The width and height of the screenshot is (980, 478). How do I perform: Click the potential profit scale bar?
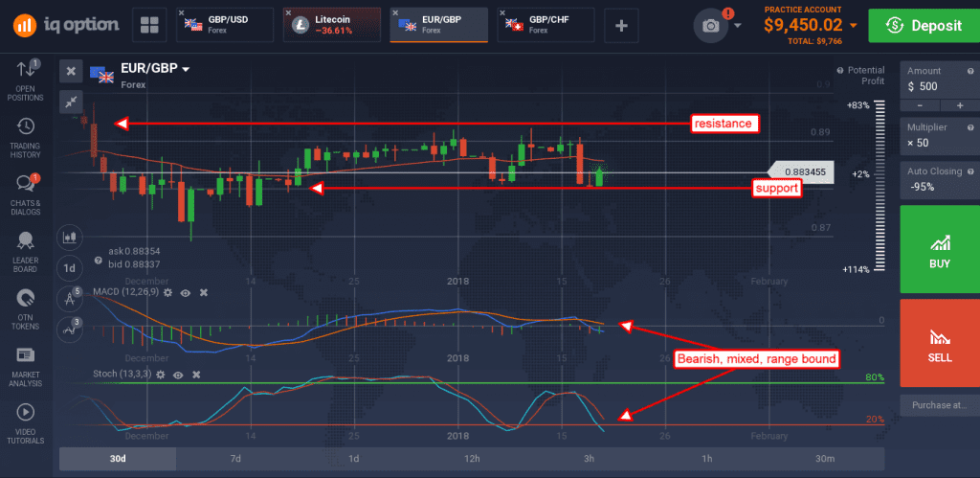pyautogui.click(x=881, y=188)
